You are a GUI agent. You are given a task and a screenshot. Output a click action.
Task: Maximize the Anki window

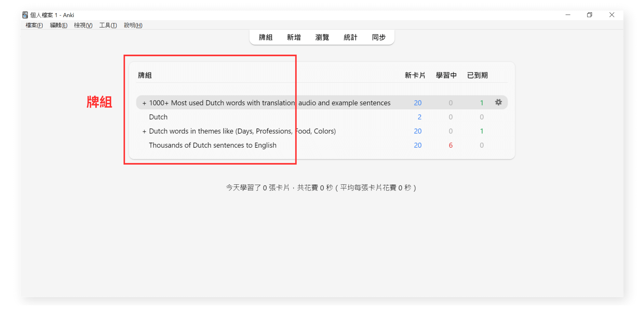point(589,15)
